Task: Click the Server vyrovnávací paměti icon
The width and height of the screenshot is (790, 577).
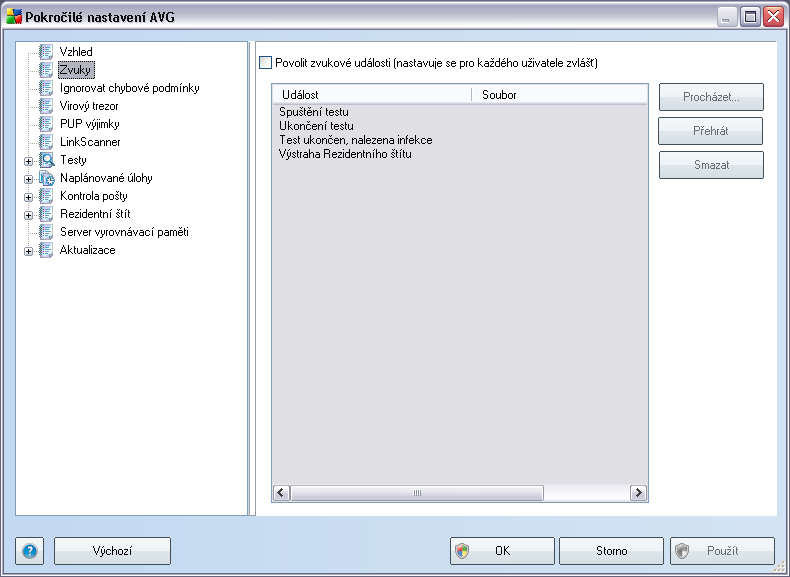Action: (x=46, y=232)
